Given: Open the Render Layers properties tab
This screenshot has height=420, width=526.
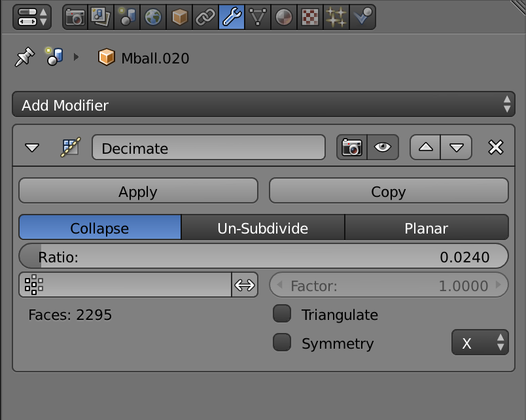Looking at the screenshot, I should (101, 17).
